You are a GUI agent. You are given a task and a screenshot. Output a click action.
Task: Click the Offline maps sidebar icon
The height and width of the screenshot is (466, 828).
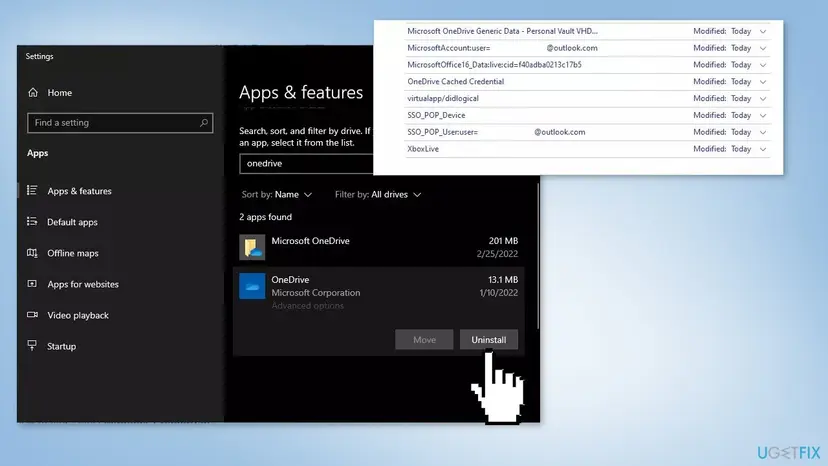coord(32,253)
